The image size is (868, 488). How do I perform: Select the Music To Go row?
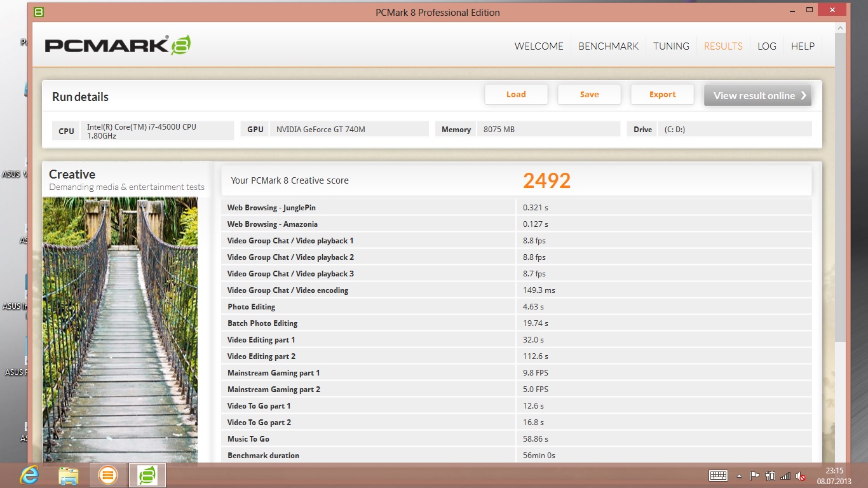[516, 439]
